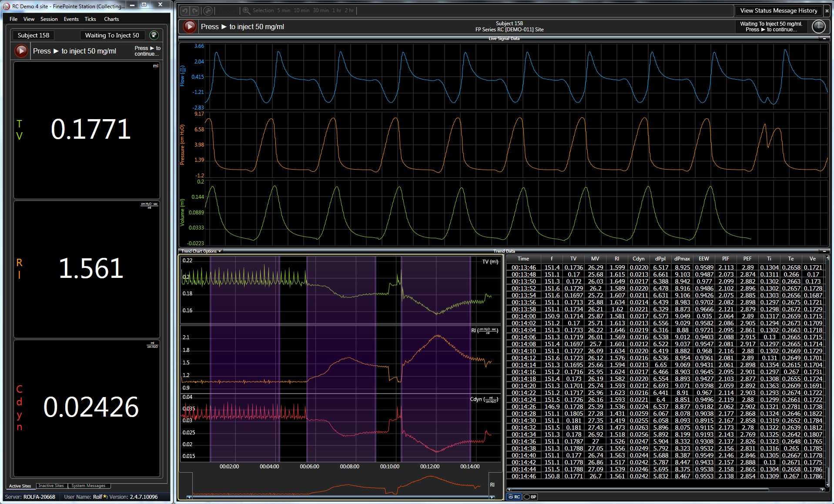
Task: Collapse the Live Signal Data panel
Action: pos(824,39)
